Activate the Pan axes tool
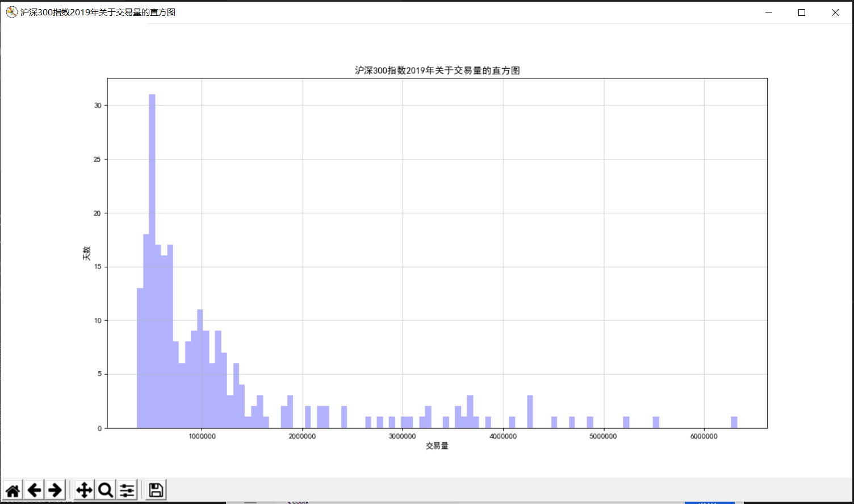The image size is (854, 504). [x=84, y=490]
